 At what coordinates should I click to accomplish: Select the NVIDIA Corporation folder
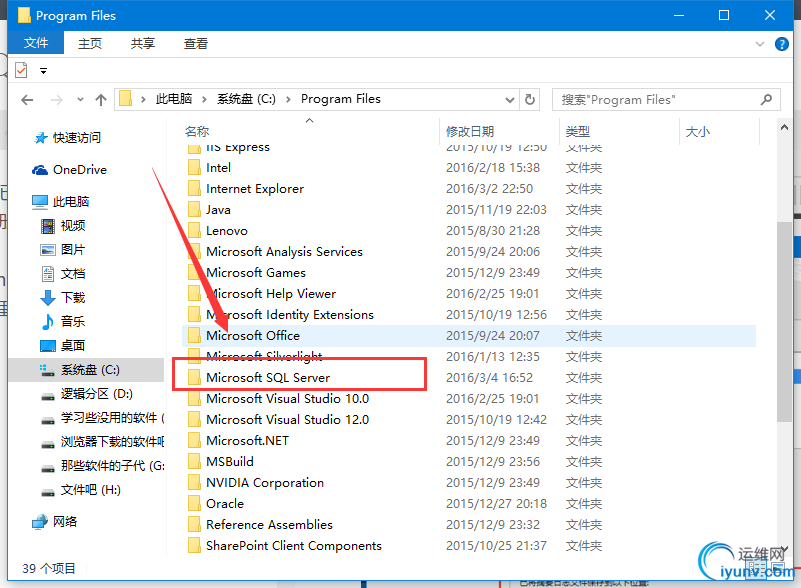click(265, 482)
